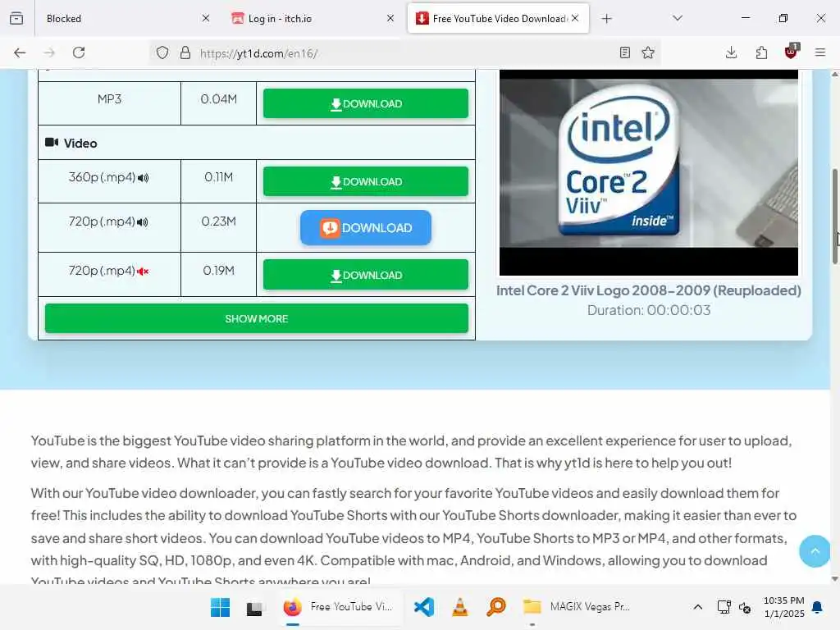Show hidden system tray icons
Image resolution: width=840 pixels, height=630 pixels.
pyautogui.click(x=697, y=607)
